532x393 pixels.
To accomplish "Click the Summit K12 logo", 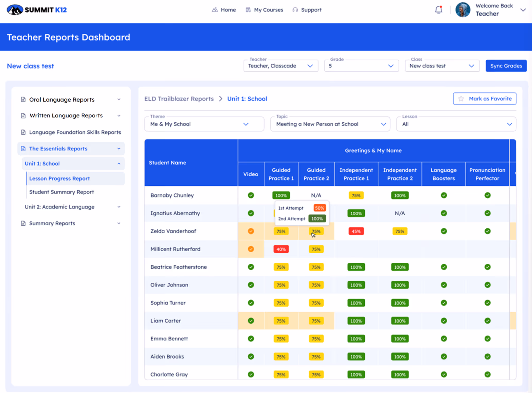I will 37,10.
